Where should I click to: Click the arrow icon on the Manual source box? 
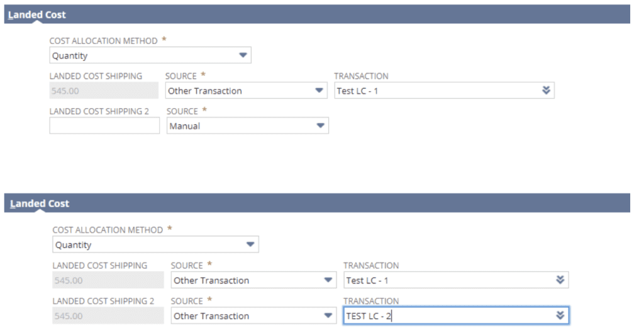321,126
